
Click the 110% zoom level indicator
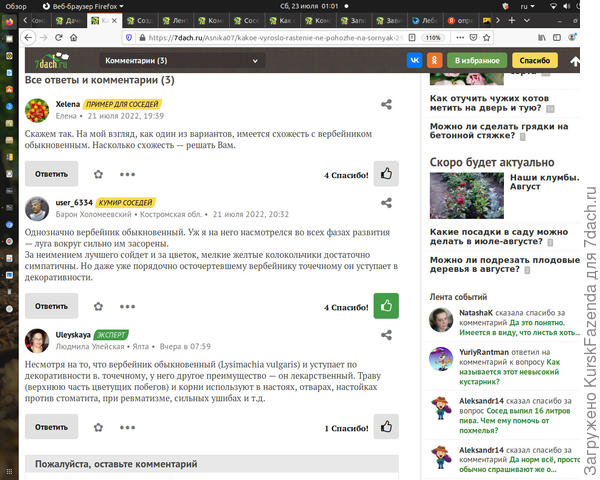(x=433, y=37)
